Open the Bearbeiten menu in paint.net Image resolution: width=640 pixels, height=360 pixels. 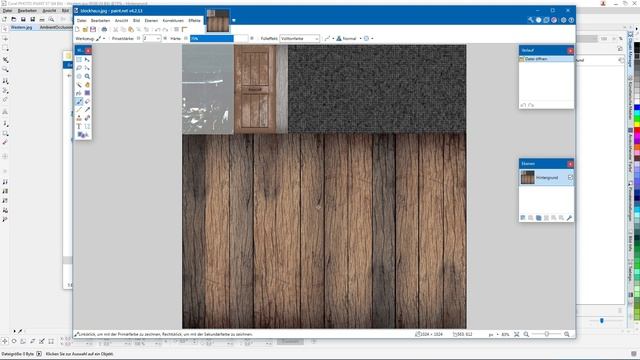pyautogui.click(x=100, y=20)
